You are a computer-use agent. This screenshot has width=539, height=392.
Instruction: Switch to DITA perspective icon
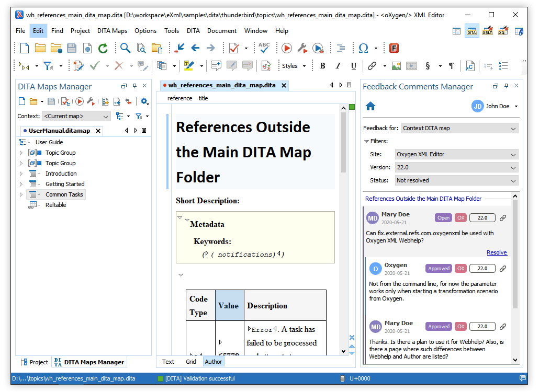[471, 31]
